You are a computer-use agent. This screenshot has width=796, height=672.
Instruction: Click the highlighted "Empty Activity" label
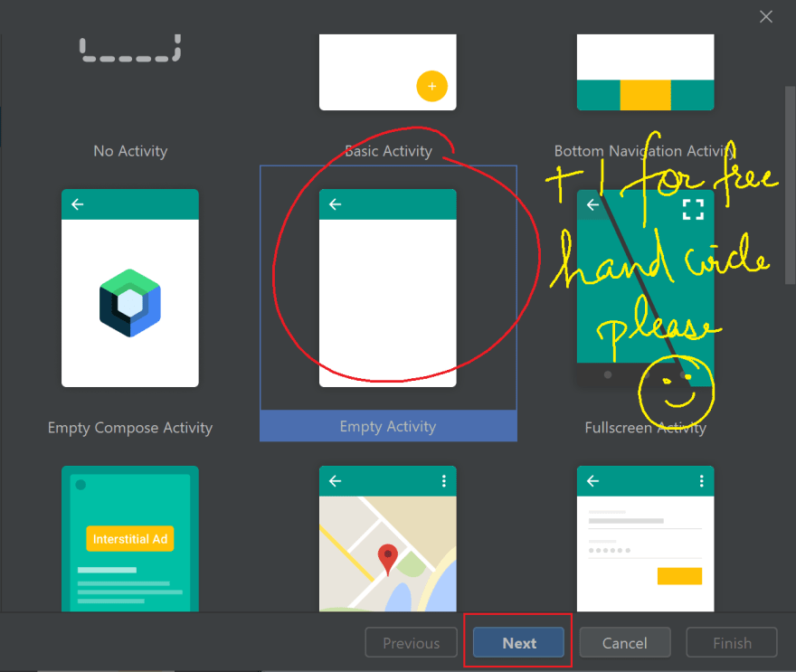click(388, 426)
